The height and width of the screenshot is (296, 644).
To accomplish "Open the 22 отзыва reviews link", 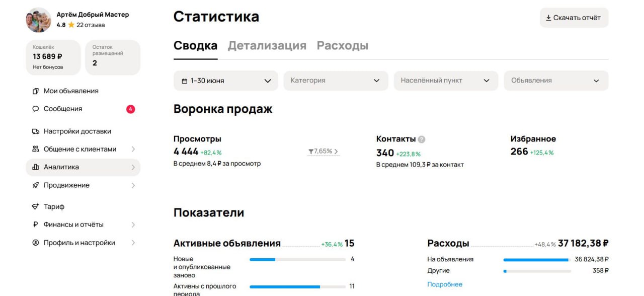I will pyautogui.click(x=91, y=25).
